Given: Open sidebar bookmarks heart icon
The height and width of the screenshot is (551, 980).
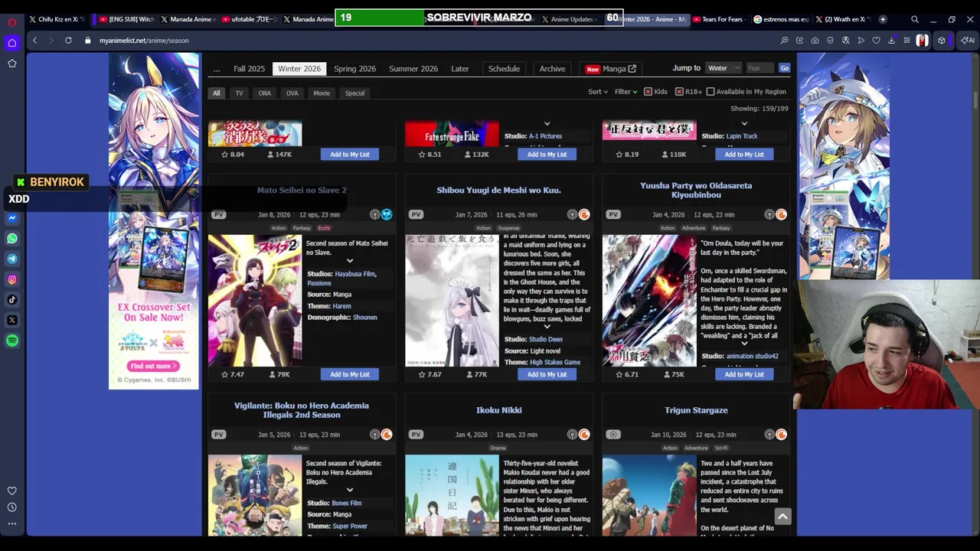Looking at the screenshot, I should tap(12, 491).
